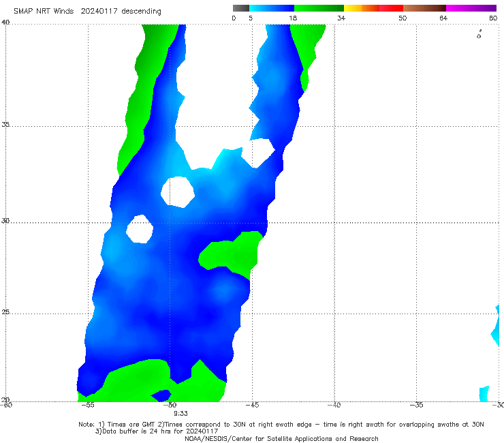Click the green segment of the color bar
This screenshot has width=504, height=443.
point(319,8)
